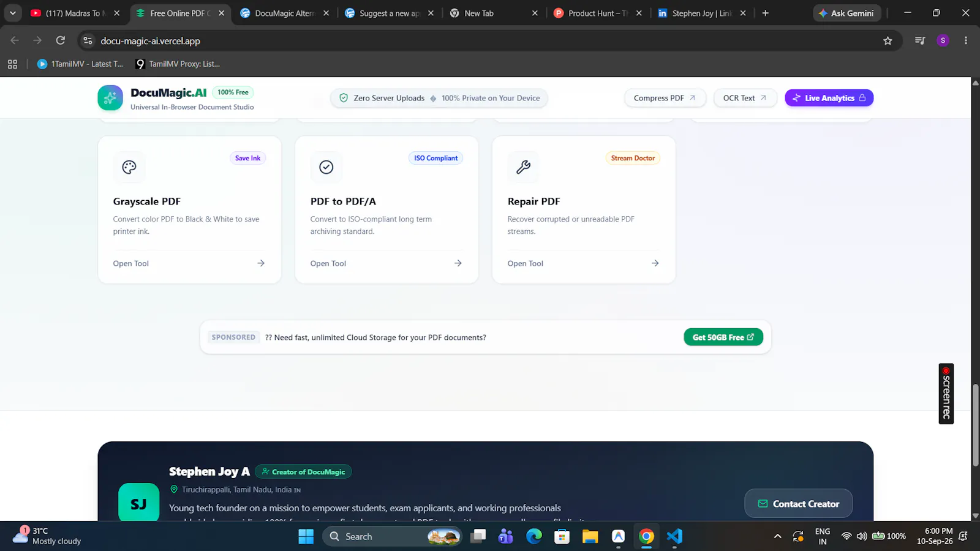Screen dimensions: 980x551
Task: Open the media controls icon in Chrome toolbar
Action: [x=920, y=40]
